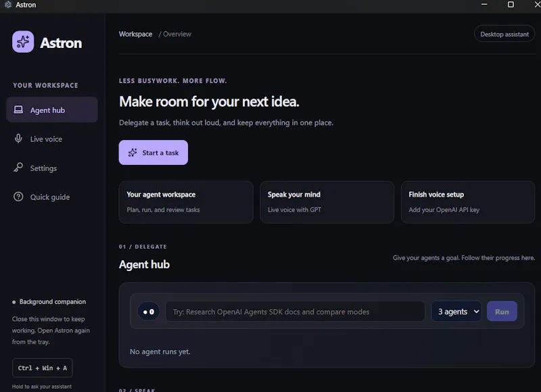Go to Settings in the sidebar

tap(52, 168)
